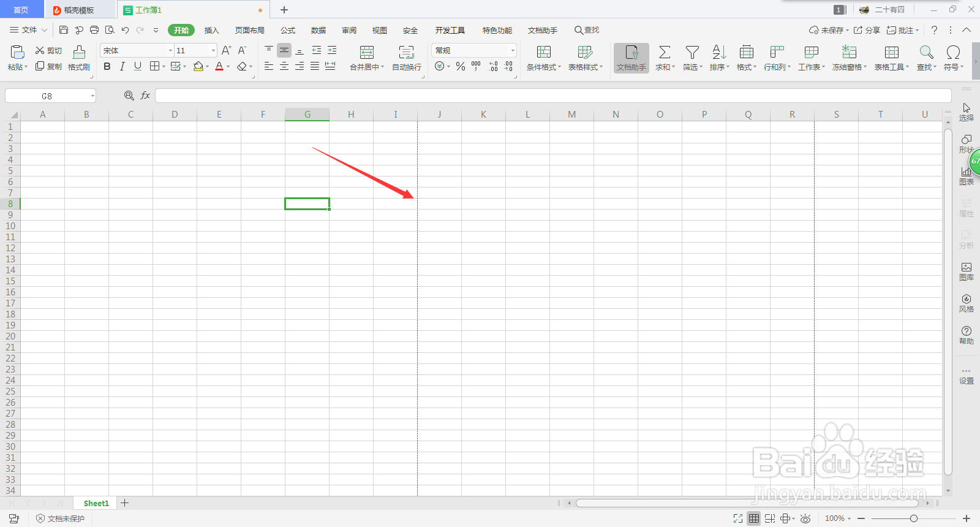
Task: Apply the yellow fill color
Action: click(x=198, y=66)
